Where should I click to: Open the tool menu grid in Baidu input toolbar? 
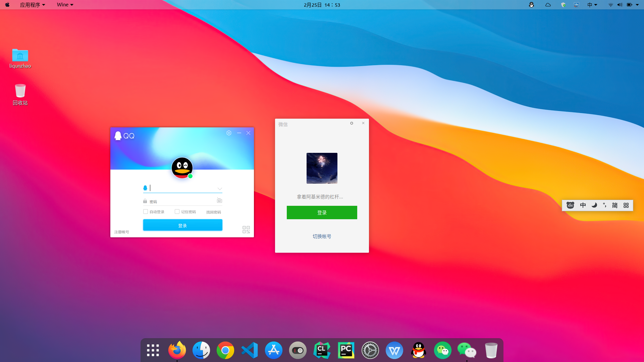pyautogui.click(x=626, y=205)
